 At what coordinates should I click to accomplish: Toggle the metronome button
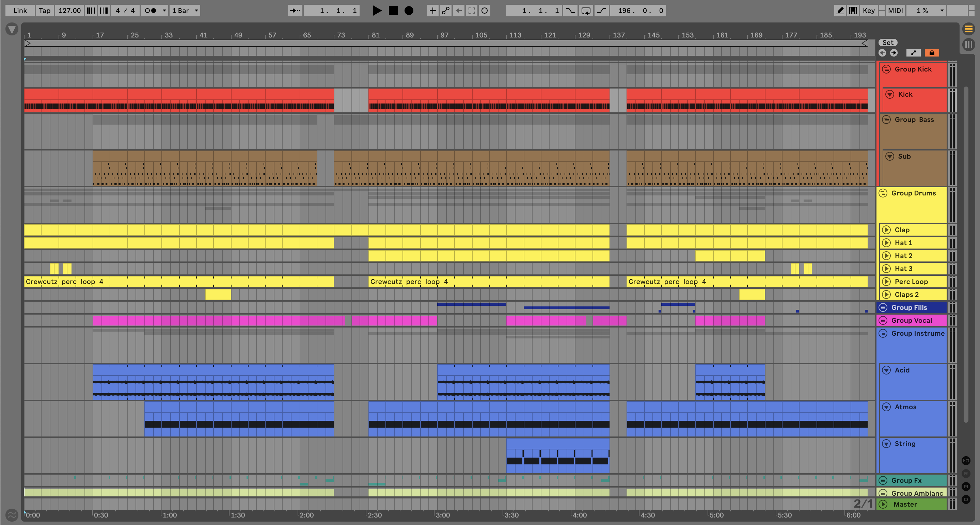(x=151, y=11)
